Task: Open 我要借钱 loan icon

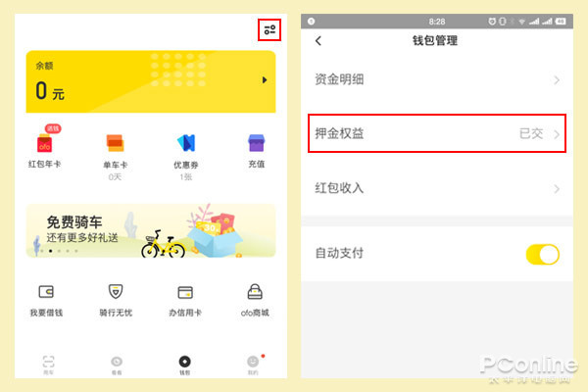Action: pyautogui.click(x=46, y=291)
